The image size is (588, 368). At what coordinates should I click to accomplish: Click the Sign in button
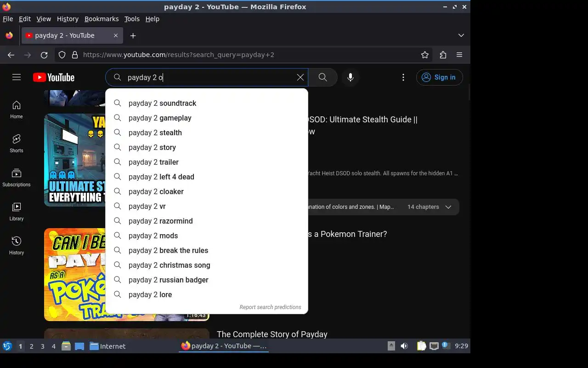[439, 77]
